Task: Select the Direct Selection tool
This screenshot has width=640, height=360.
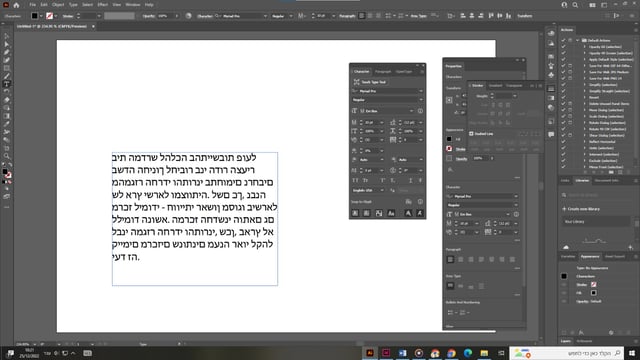Action: pyautogui.click(x=7, y=44)
